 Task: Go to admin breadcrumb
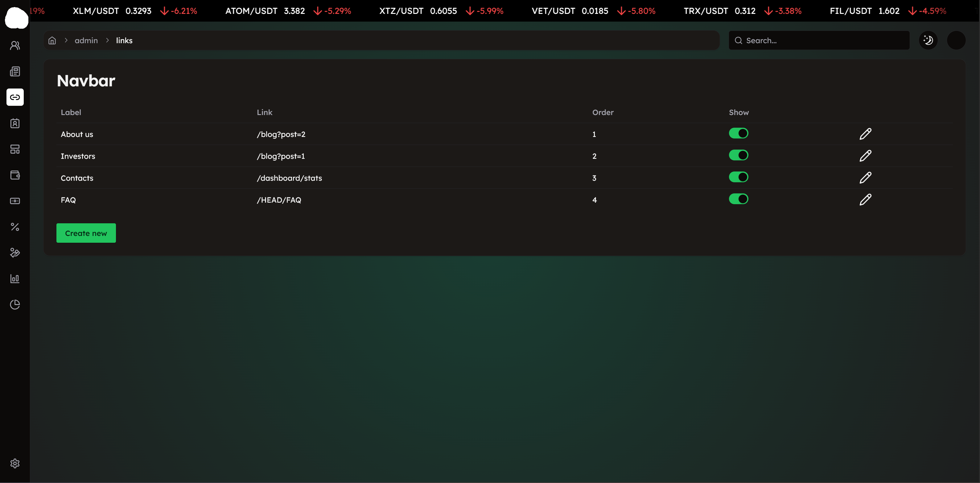[x=86, y=40]
